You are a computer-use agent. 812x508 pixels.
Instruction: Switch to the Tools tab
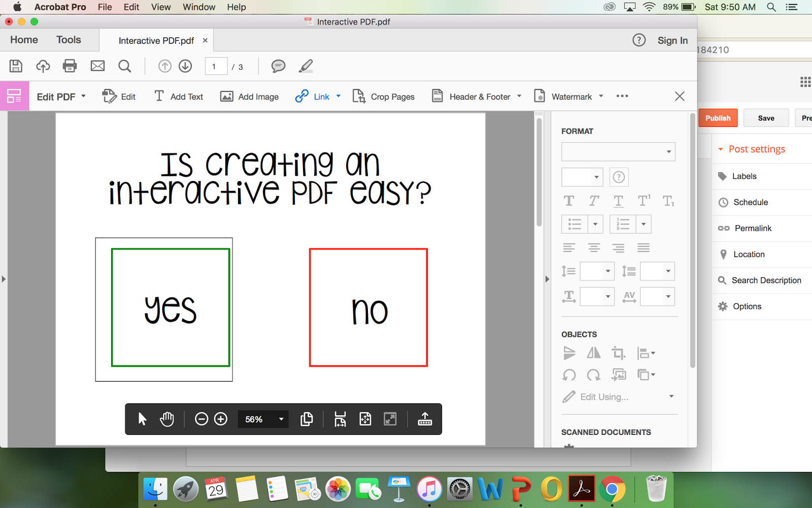(x=68, y=40)
